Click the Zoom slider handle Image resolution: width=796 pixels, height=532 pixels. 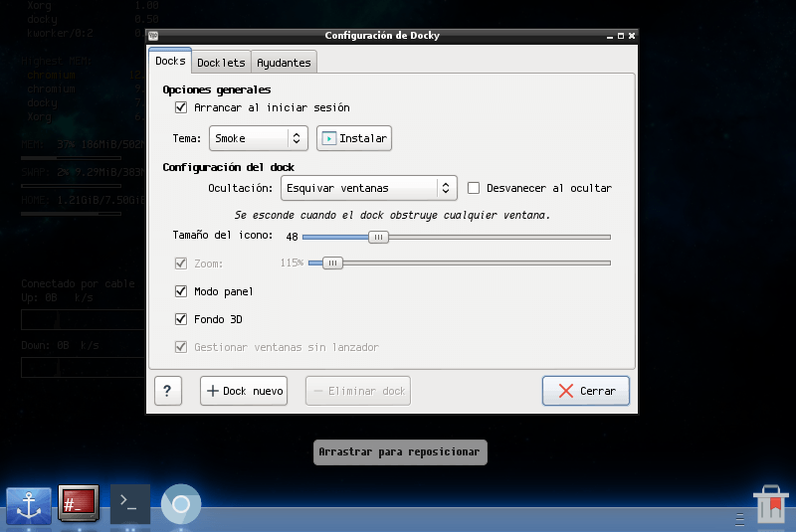332,263
